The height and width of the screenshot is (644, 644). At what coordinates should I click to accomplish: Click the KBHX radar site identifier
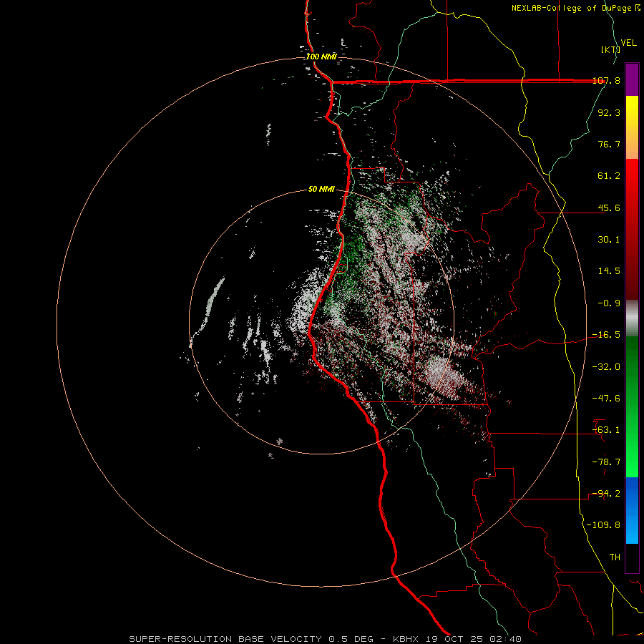click(x=406, y=639)
